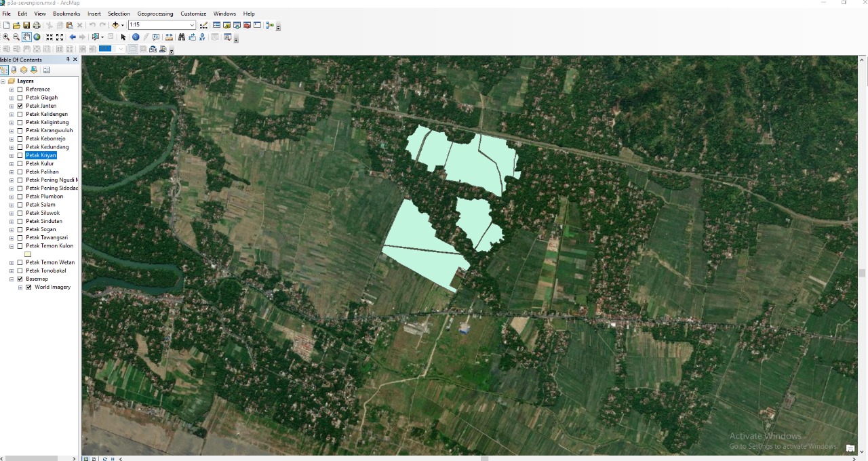Choose the Select Elements arrow tool
868x461 pixels.
[123, 37]
